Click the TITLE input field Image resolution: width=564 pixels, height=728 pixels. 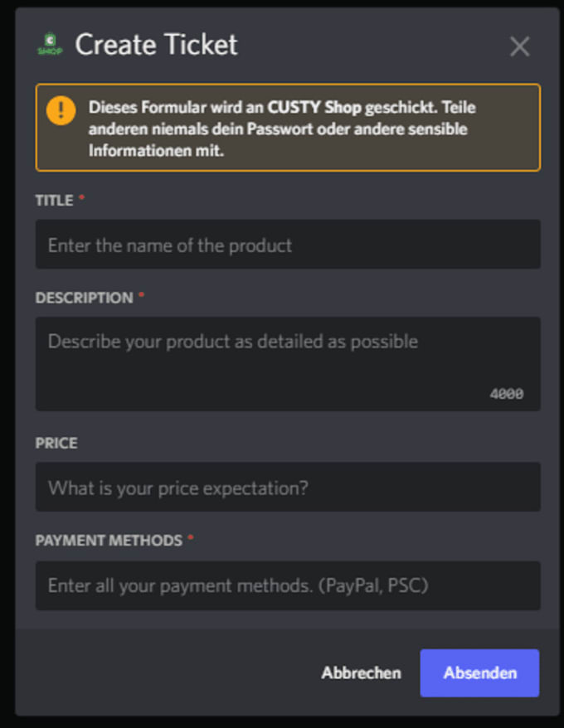pos(288,245)
